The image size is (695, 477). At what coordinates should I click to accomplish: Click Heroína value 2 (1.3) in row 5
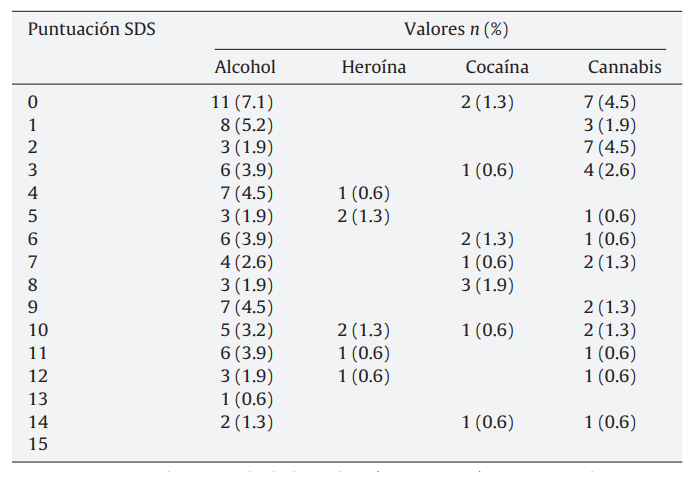click(364, 216)
